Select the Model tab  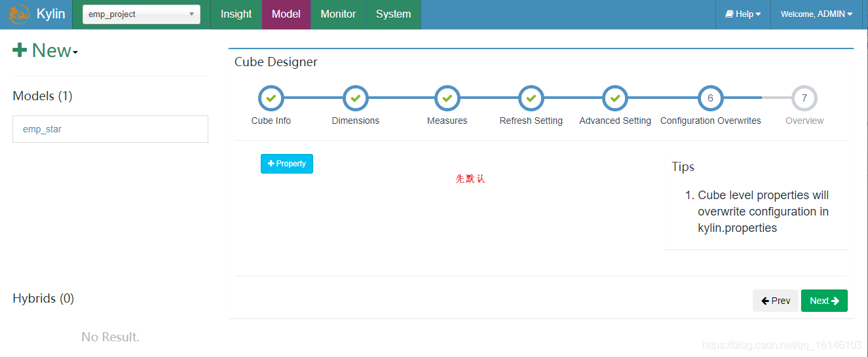coord(286,14)
